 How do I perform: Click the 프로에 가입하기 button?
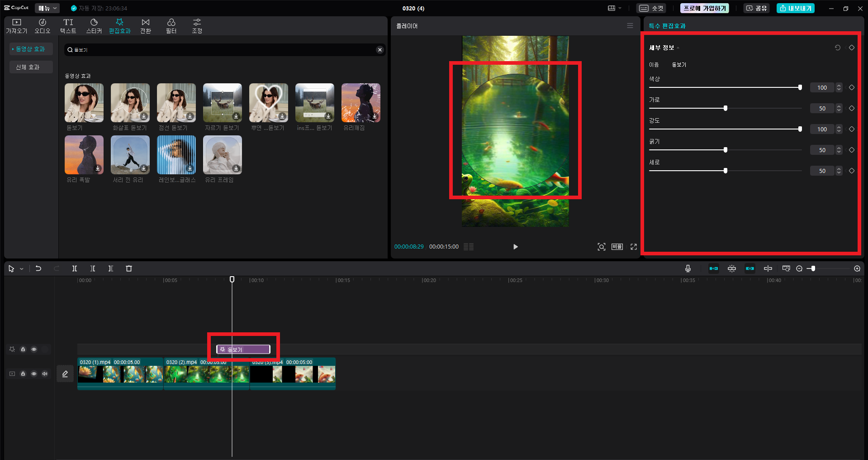click(x=705, y=8)
